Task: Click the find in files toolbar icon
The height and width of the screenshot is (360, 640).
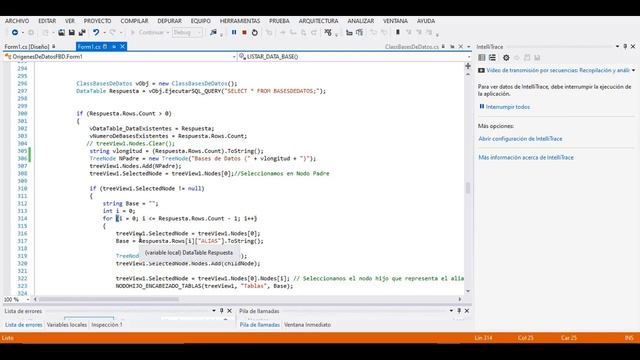Action: [x=213, y=33]
